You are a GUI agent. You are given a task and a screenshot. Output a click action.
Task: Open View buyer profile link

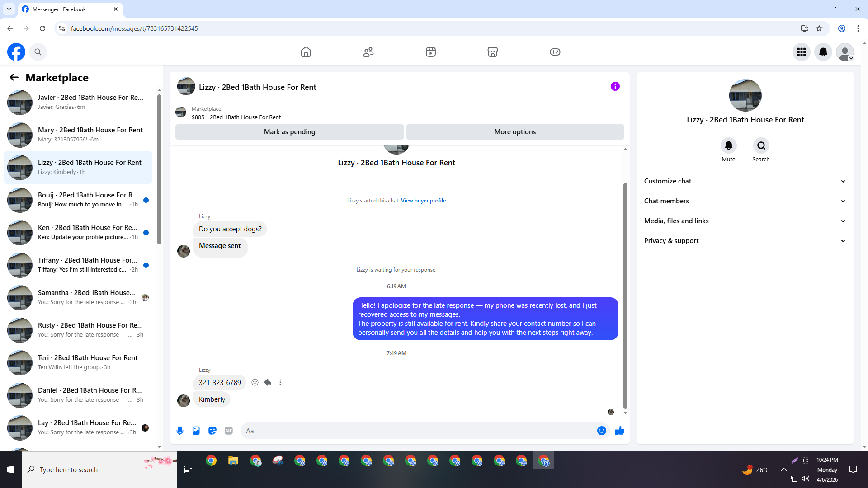[423, 201]
